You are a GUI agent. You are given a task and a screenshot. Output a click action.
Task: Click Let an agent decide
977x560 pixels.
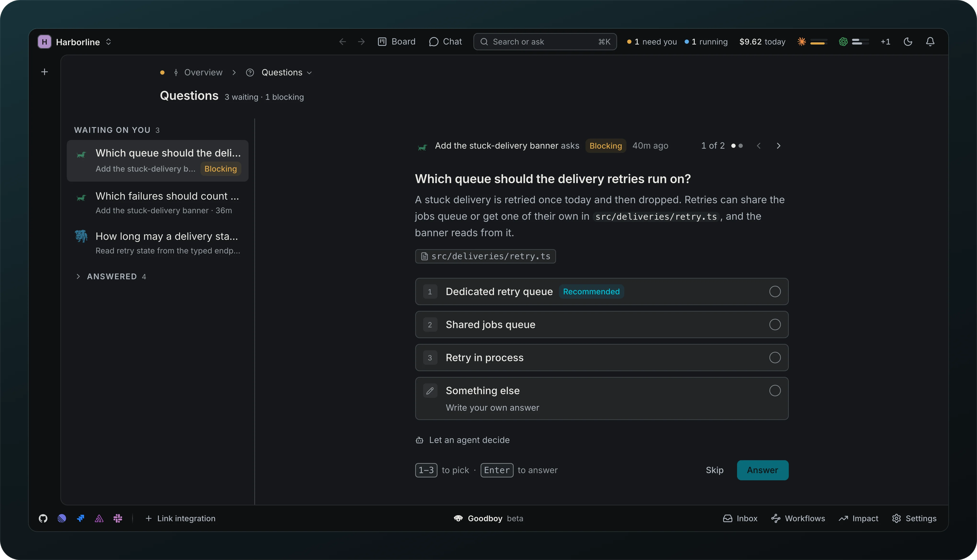(x=463, y=440)
